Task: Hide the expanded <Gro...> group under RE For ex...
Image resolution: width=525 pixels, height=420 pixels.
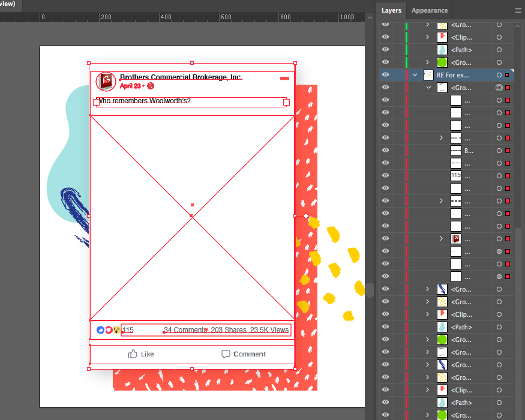Action: click(x=385, y=88)
